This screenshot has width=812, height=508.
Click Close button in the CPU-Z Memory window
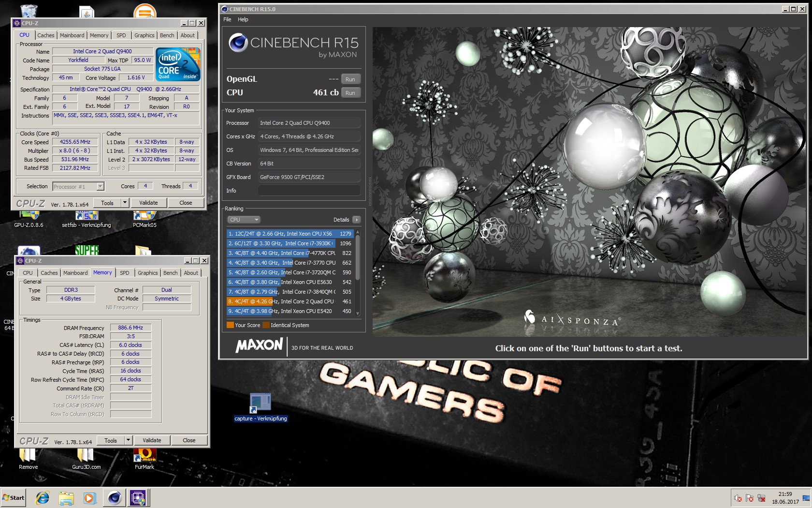[189, 440]
